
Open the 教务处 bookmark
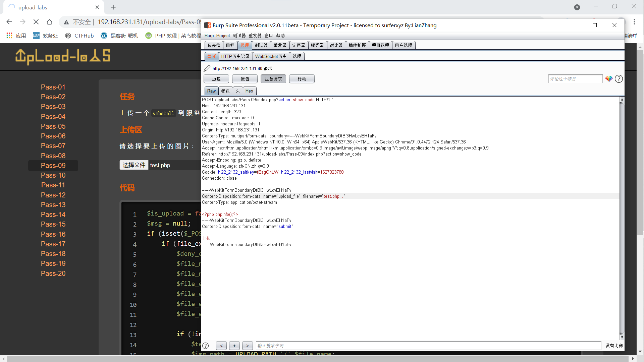pyautogui.click(x=45, y=36)
